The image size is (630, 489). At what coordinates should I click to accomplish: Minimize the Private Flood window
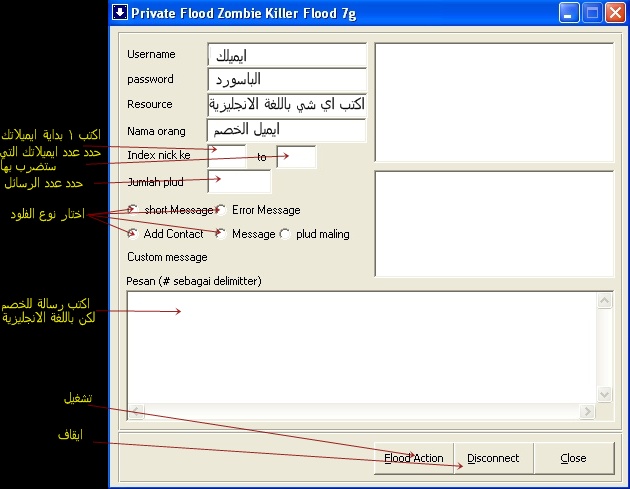click(x=569, y=13)
